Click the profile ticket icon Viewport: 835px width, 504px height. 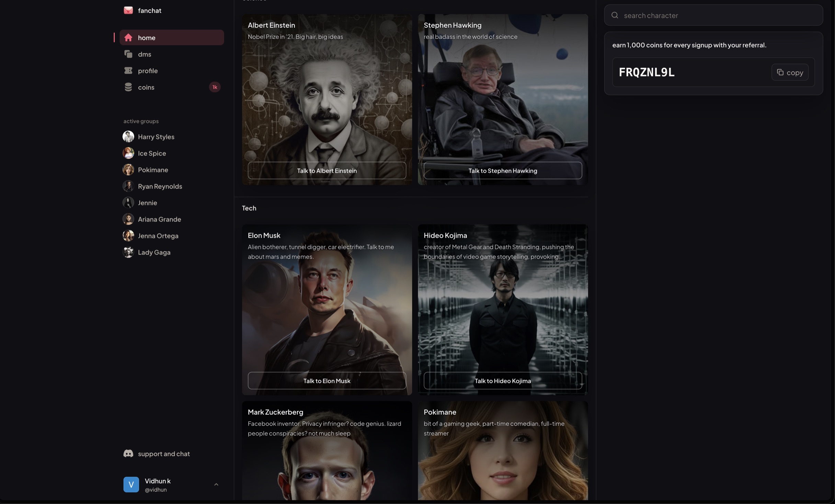point(128,70)
